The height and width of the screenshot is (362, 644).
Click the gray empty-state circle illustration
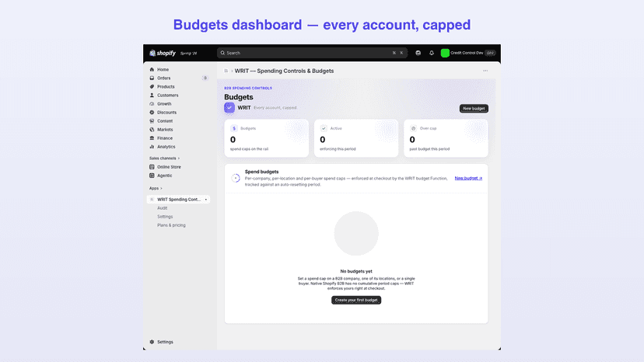pos(356,234)
